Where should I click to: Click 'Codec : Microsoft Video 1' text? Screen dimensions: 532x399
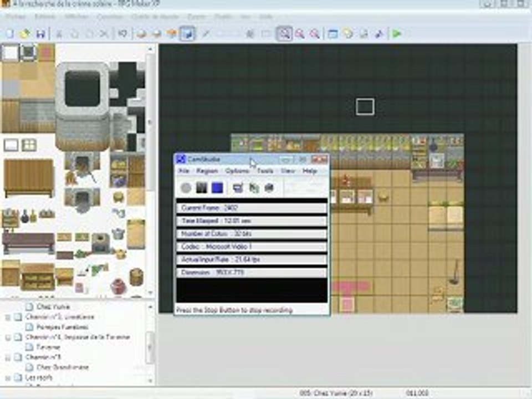tap(217, 247)
